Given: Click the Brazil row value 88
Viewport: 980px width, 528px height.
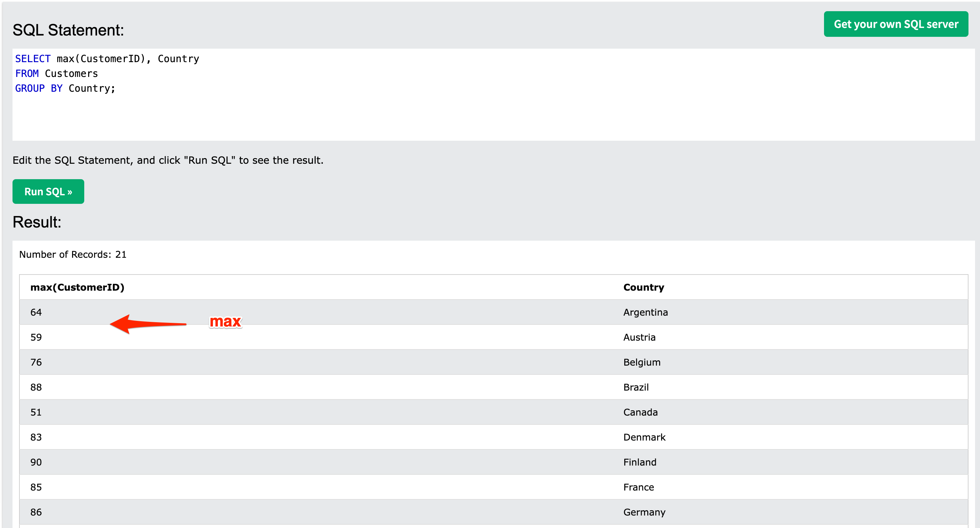Looking at the screenshot, I should pyautogui.click(x=36, y=387).
